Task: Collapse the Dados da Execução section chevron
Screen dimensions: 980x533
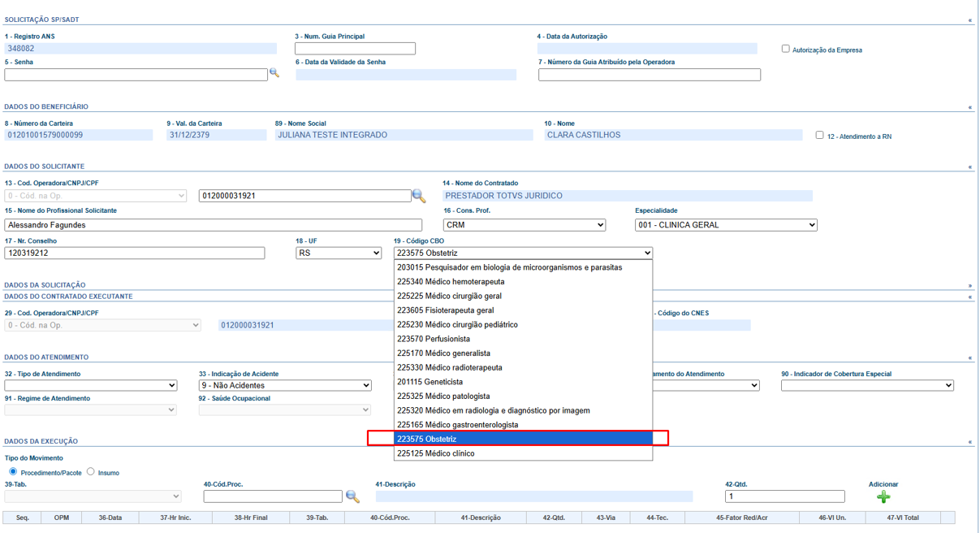Action: [969, 442]
